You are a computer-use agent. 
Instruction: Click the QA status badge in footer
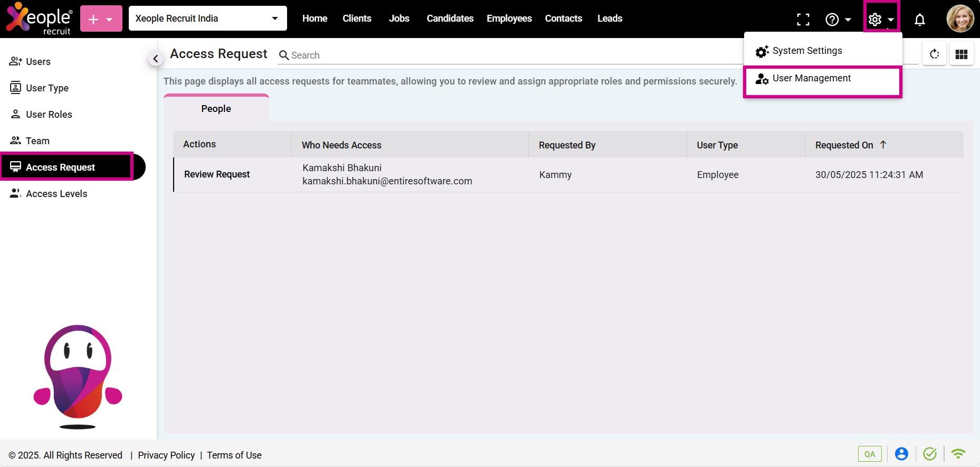click(869, 454)
